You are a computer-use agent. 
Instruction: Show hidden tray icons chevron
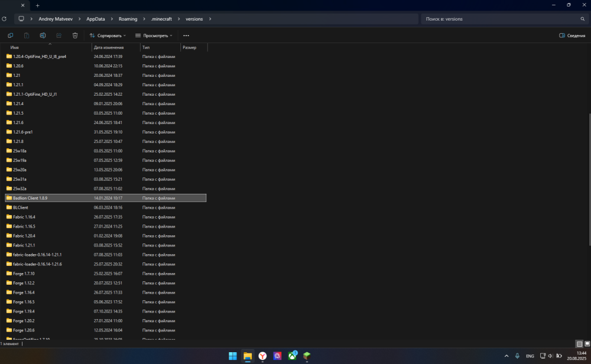(506, 356)
